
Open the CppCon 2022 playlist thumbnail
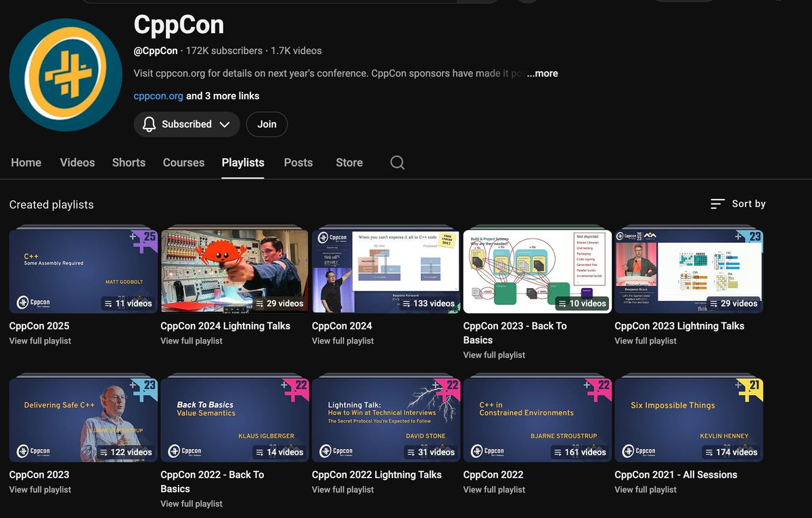coord(537,420)
